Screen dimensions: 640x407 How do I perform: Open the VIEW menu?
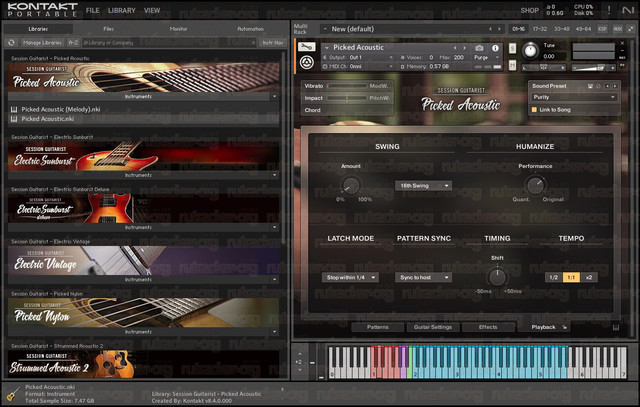(152, 10)
